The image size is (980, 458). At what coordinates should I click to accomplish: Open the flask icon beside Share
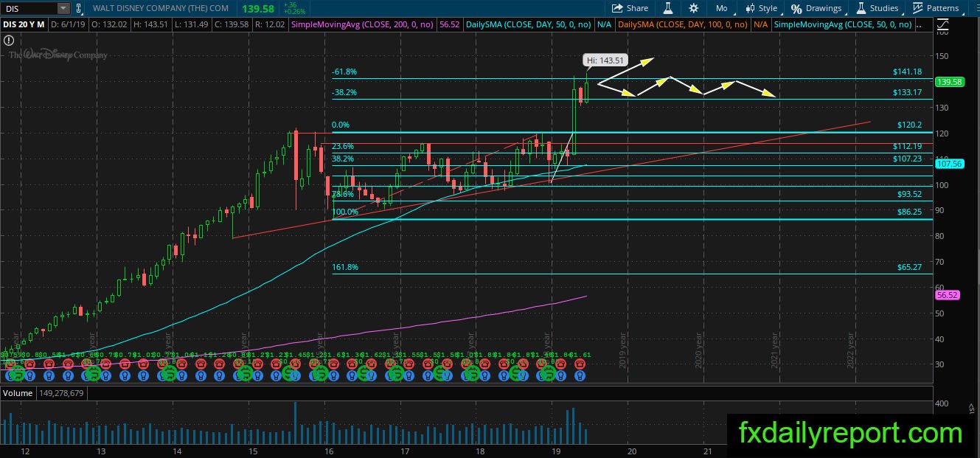668,8
